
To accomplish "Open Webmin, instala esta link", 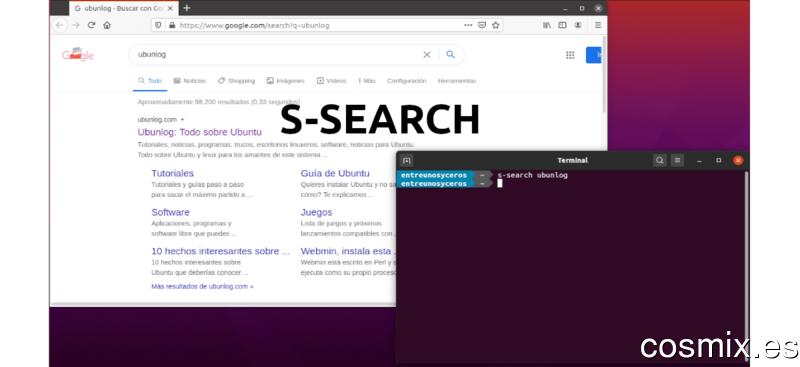I will (347, 251).
